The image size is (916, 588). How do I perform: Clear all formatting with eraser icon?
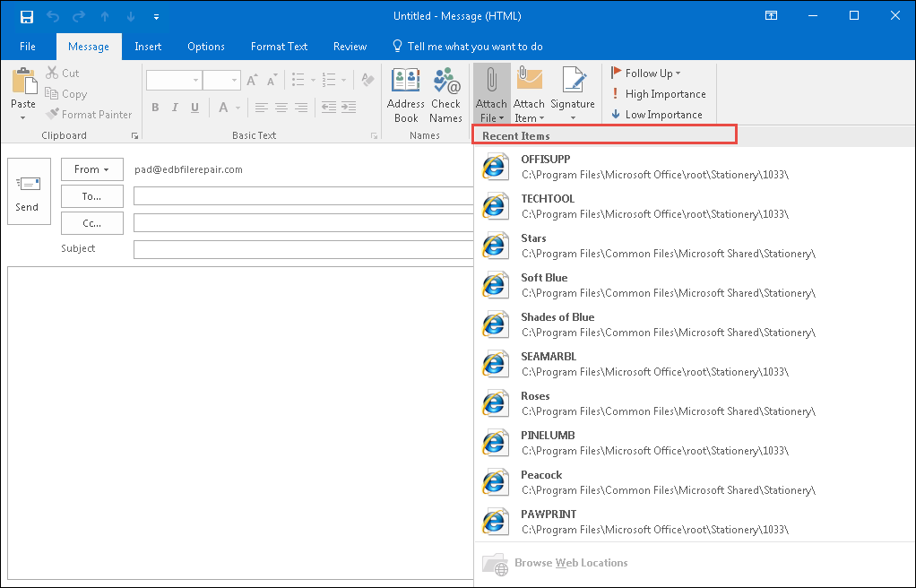tap(367, 80)
